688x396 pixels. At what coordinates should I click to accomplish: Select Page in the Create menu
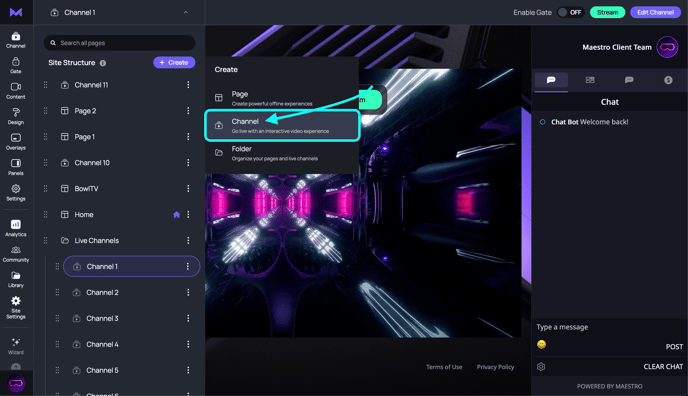click(x=282, y=98)
